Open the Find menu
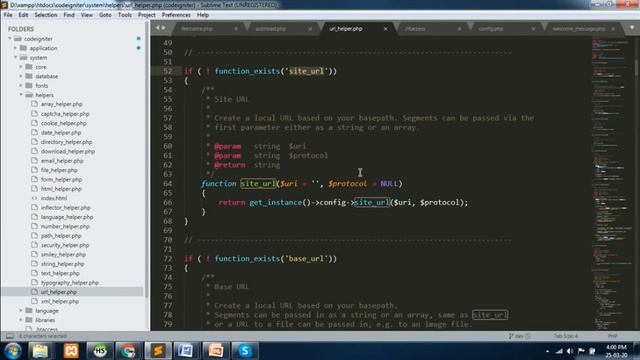The height and width of the screenshot is (360, 640). point(69,15)
